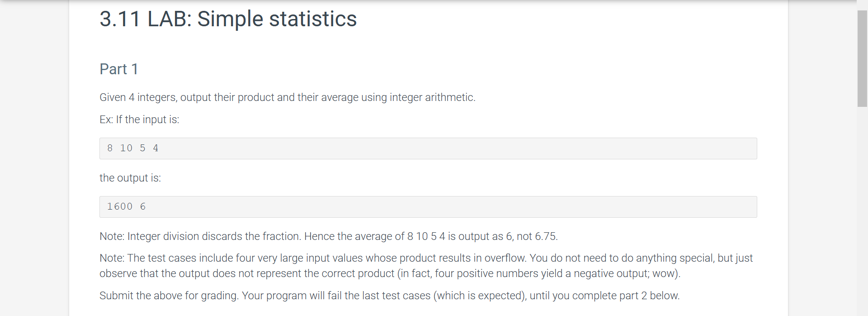The image size is (868, 316).
Task: Click the note line starting "Note: The test cases"
Action: click(426, 258)
